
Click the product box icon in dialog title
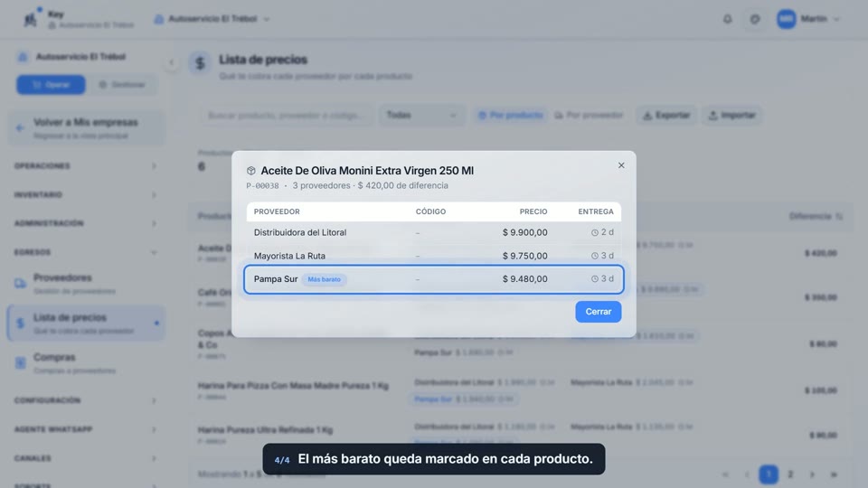click(x=251, y=171)
